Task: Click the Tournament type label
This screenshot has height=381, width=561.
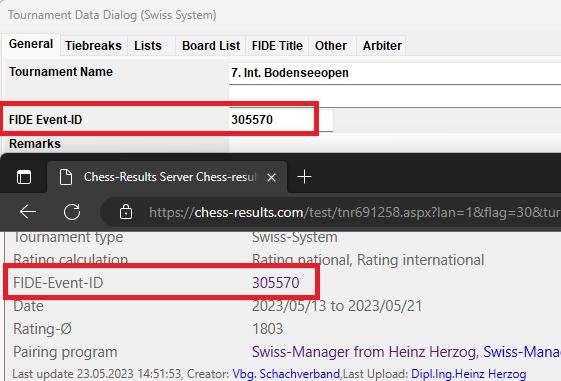Action: (68, 237)
